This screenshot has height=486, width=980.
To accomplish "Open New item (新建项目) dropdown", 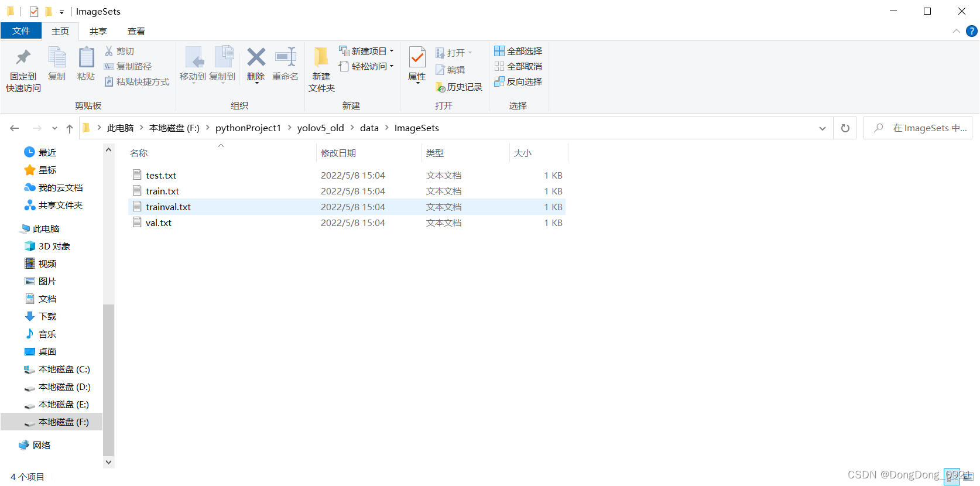I will (x=366, y=52).
